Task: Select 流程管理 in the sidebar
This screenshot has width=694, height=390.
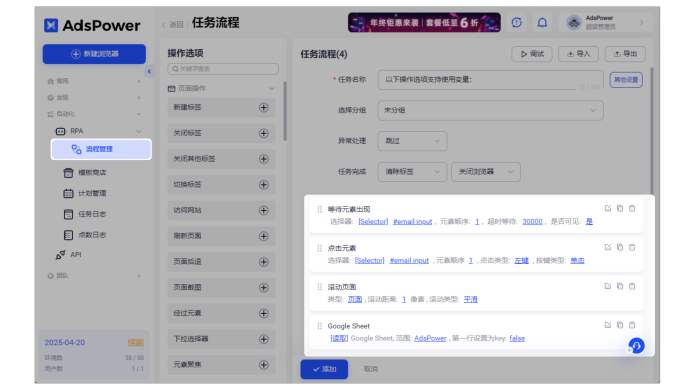Action: [101, 149]
